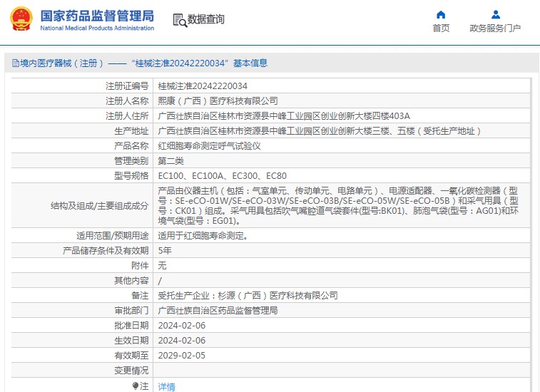This screenshot has width=540, height=392.
Task: Click the 备注 label
Action: click(140, 296)
